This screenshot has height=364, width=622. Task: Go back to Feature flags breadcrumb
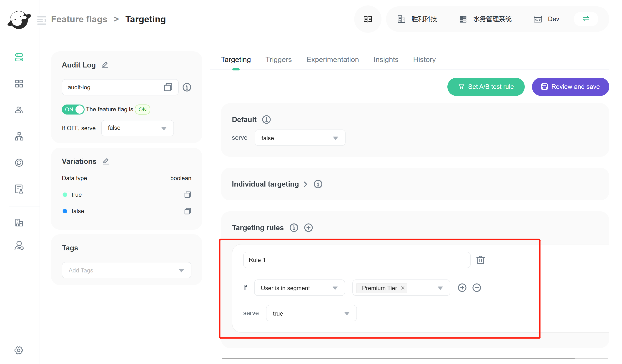click(79, 19)
